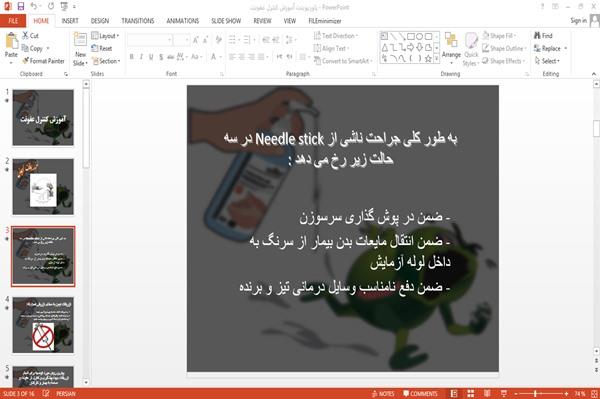Open Arrange menu icon
Viewport: 600px width, 399px height.
(x=451, y=40)
